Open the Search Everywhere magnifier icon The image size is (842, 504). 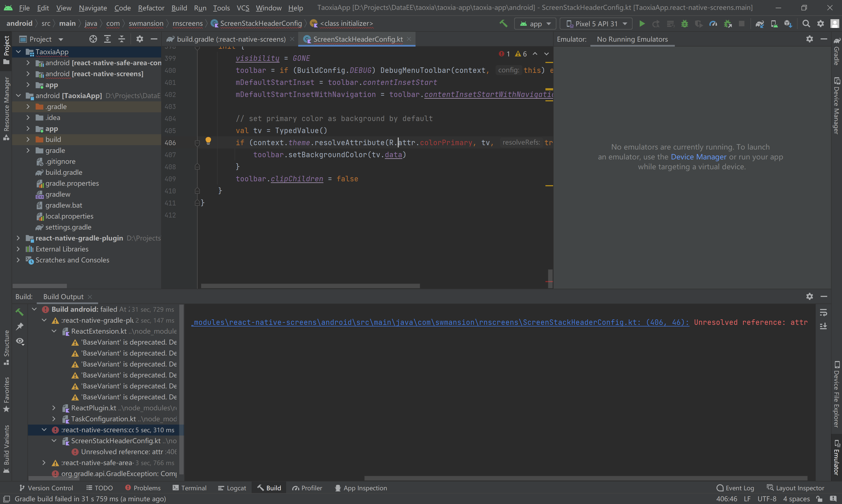[x=806, y=24]
